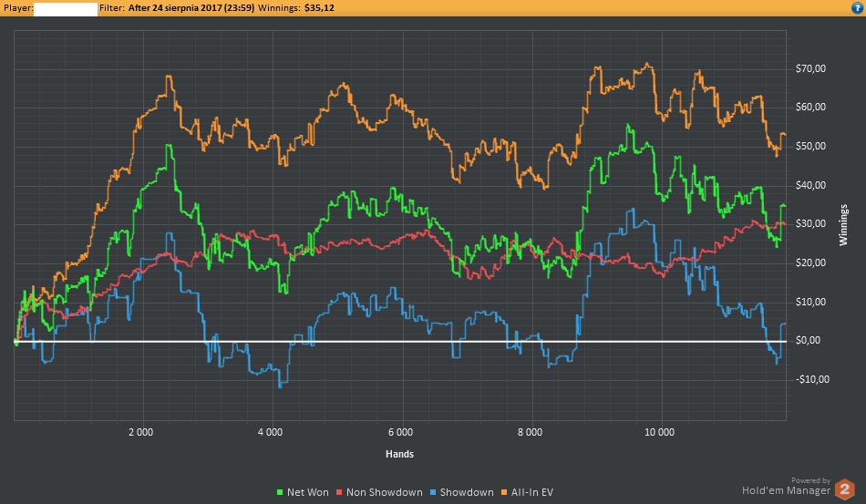Screen dimensions: 866x504
Task: Click the 6 000 hands axis label
Action: (x=400, y=432)
